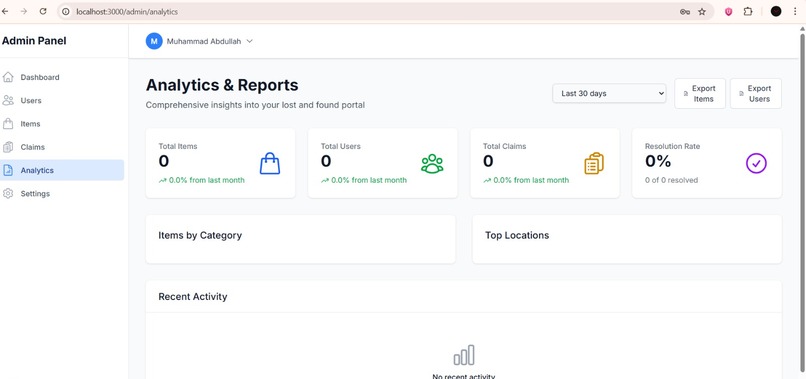Click the Claims clipboard sidebar icon
Screen dimensions: 806x379
(x=8, y=147)
